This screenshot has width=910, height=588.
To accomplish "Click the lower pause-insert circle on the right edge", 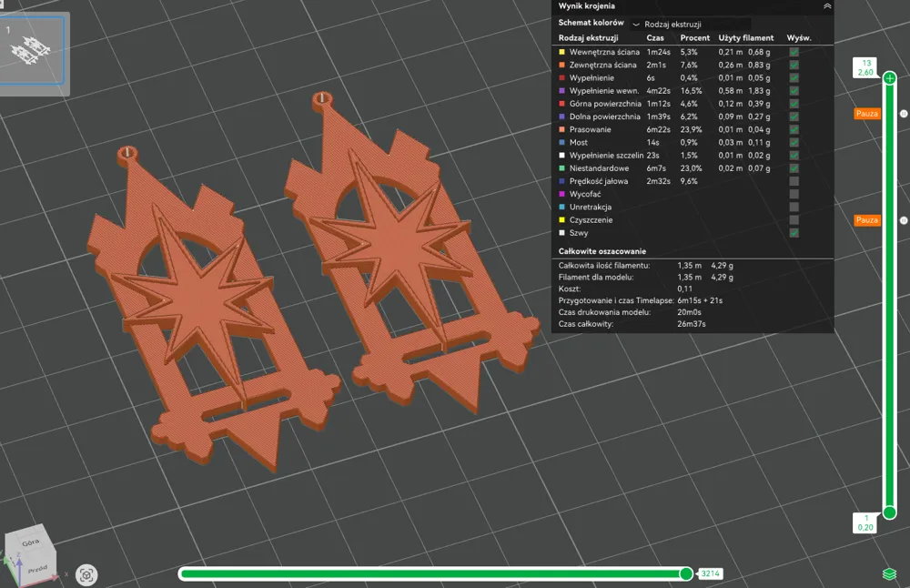I will coord(904,220).
